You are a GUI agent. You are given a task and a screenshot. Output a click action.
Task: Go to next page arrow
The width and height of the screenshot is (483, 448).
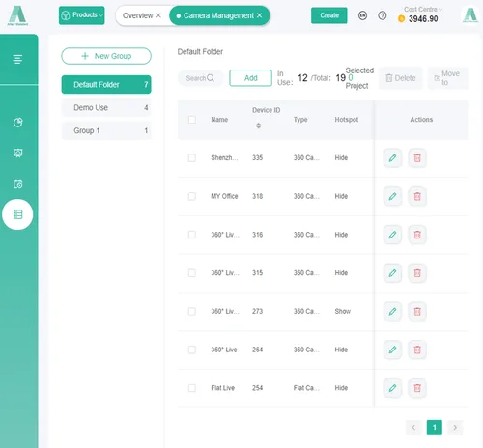pos(455,428)
